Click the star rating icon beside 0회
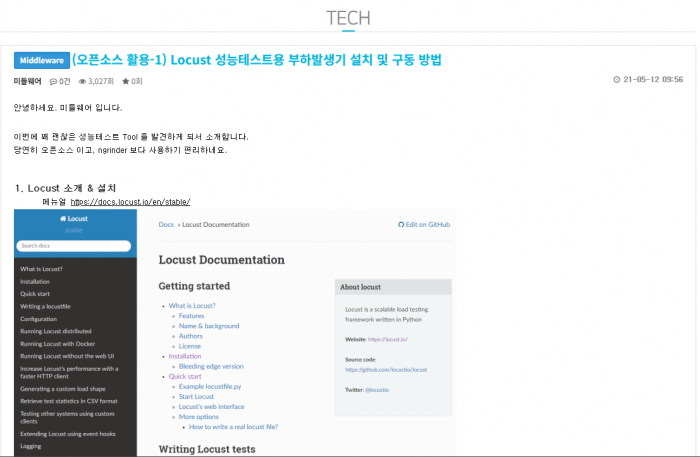This screenshot has height=457, width=700. tap(125, 81)
